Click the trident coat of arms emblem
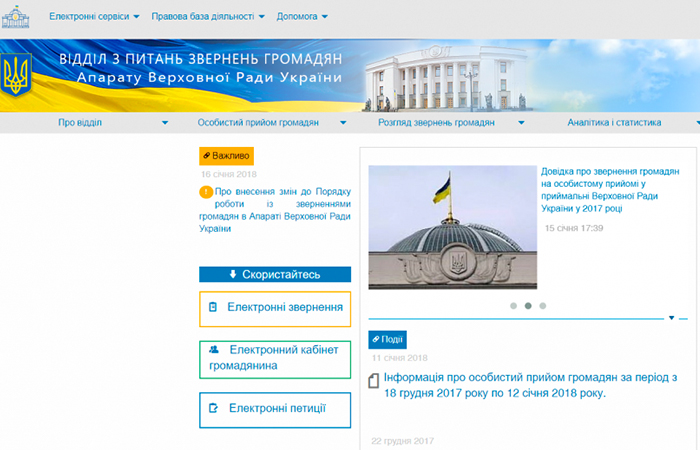 click(16, 75)
